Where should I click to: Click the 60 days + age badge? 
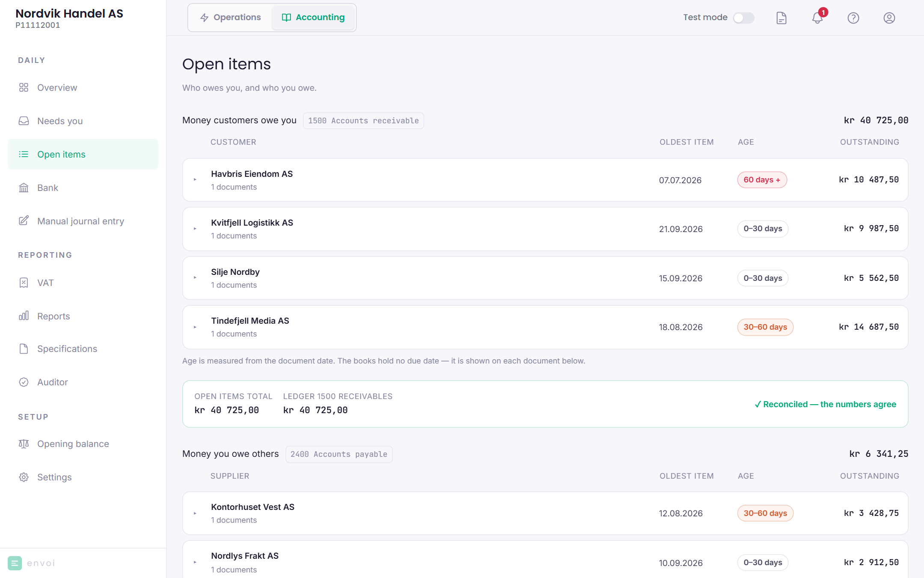tap(762, 180)
